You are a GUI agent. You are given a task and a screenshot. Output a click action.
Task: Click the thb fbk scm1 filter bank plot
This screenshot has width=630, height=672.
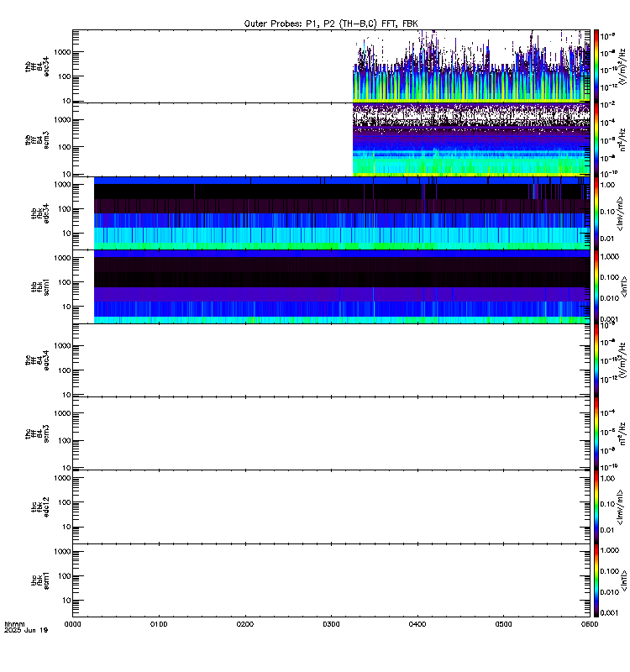click(342, 286)
